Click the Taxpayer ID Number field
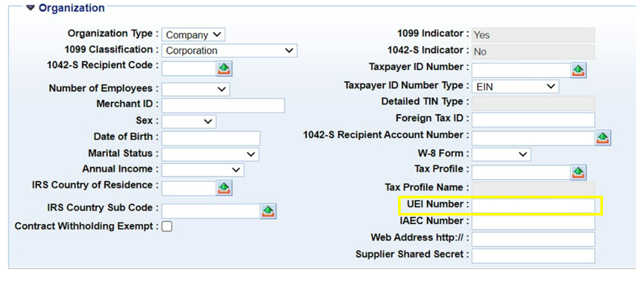The image size is (644, 281). [521, 70]
